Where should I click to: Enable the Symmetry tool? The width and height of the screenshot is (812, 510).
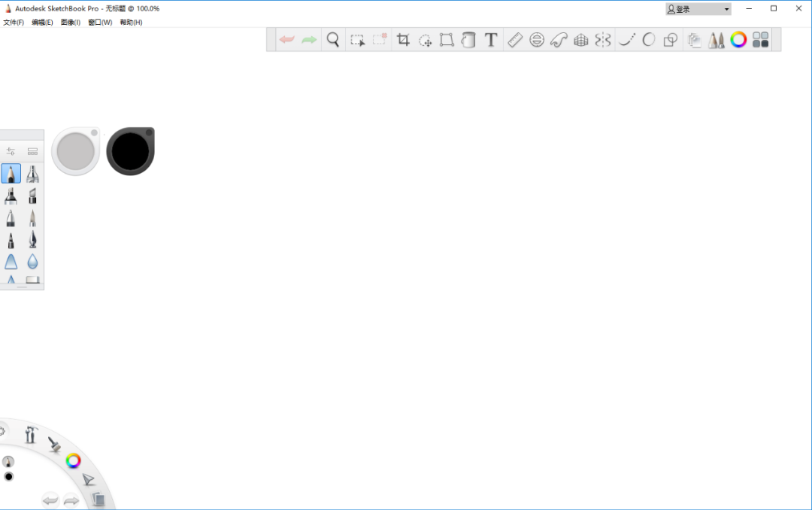[603, 40]
